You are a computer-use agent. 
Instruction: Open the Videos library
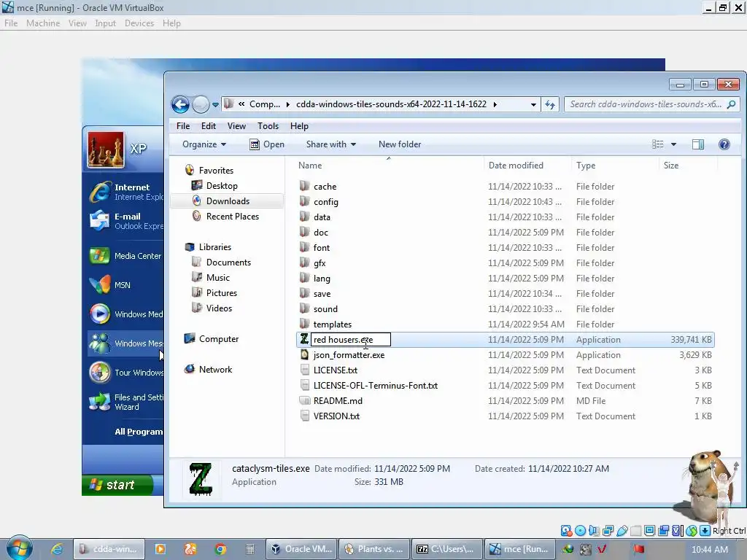(x=219, y=308)
